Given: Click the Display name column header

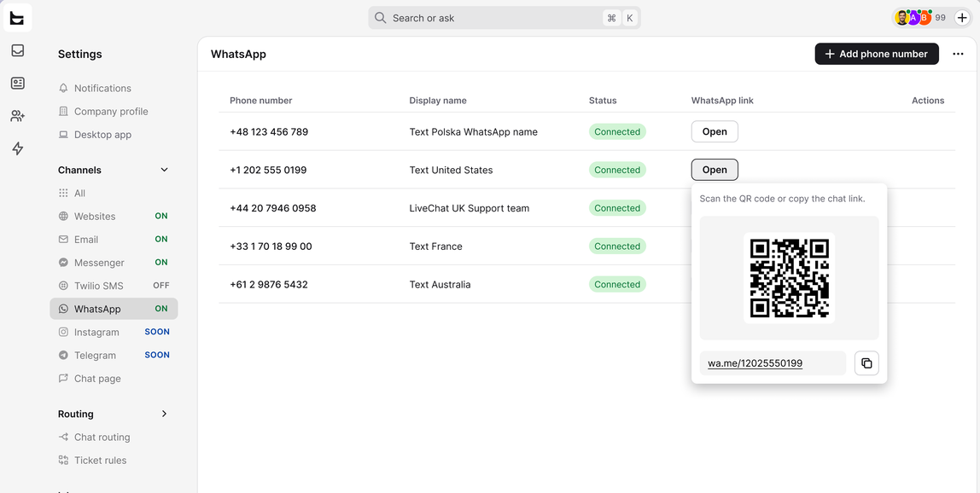Looking at the screenshot, I should [437, 101].
